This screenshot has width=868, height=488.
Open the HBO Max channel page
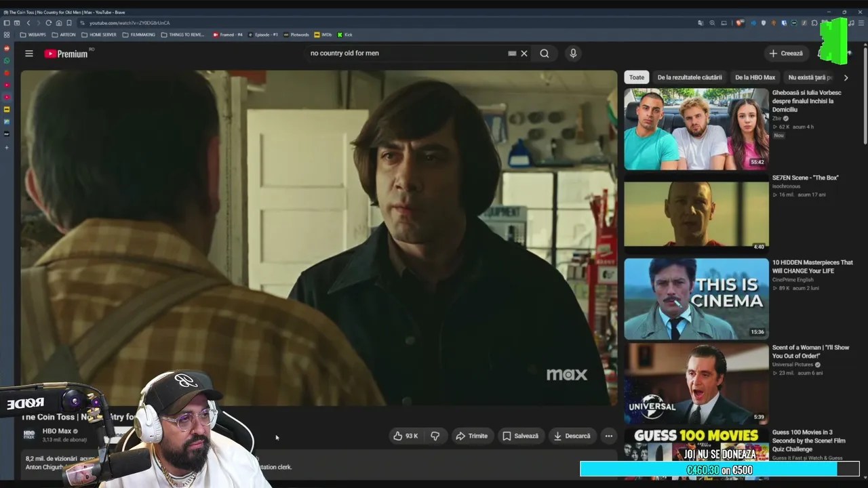click(57, 431)
